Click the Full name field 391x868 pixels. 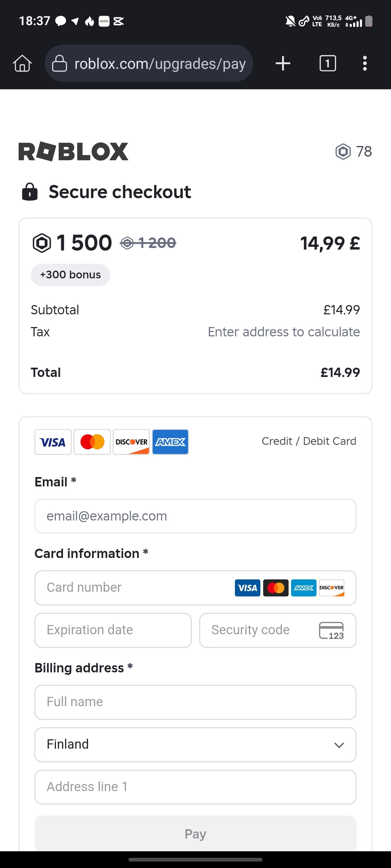pyautogui.click(x=195, y=702)
